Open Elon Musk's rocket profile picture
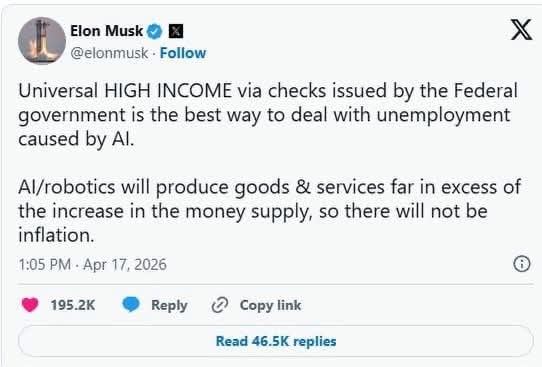The width and height of the screenshot is (542, 367). coord(42,41)
